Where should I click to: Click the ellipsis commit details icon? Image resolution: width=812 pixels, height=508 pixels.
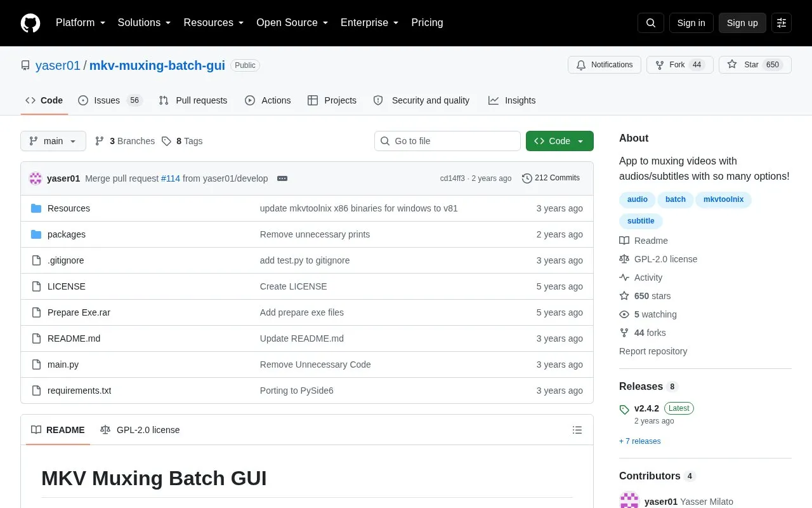[x=282, y=178]
